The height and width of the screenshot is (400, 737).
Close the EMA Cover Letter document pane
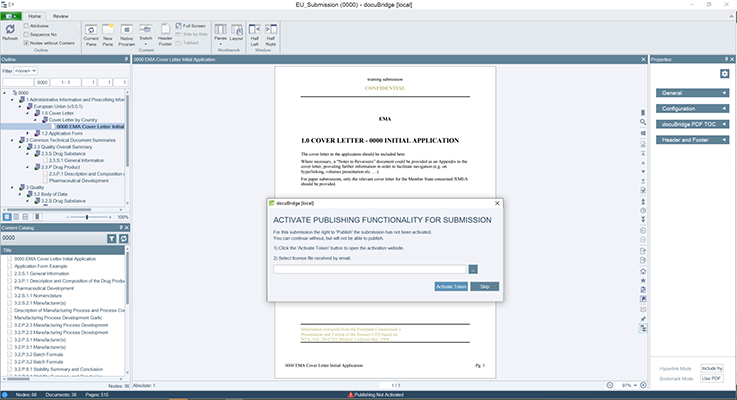click(x=643, y=59)
